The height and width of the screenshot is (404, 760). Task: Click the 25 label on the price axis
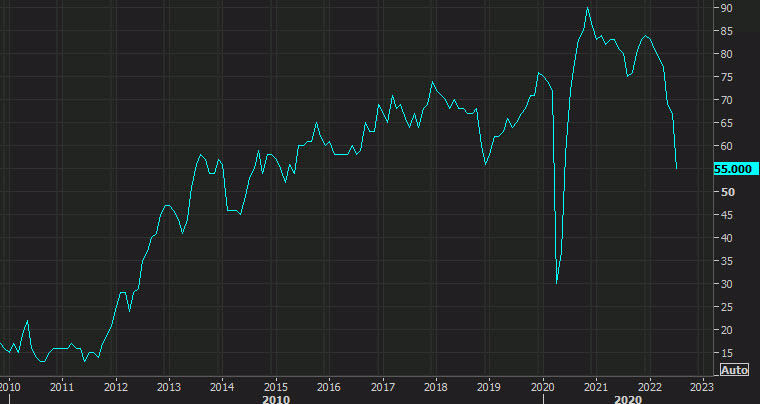pos(726,307)
